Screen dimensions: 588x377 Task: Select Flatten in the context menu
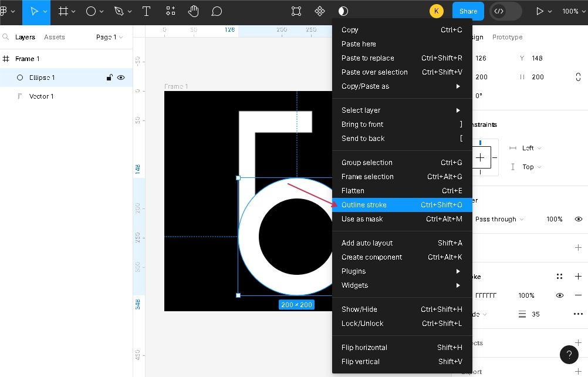pyautogui.click(x=353, y=191)
